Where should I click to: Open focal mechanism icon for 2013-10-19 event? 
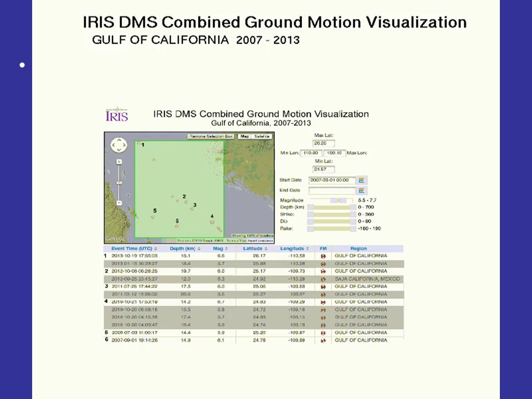323,256
